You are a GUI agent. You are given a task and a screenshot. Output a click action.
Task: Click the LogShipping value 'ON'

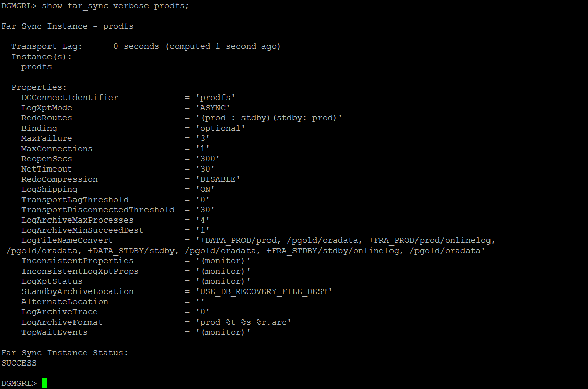205,189
